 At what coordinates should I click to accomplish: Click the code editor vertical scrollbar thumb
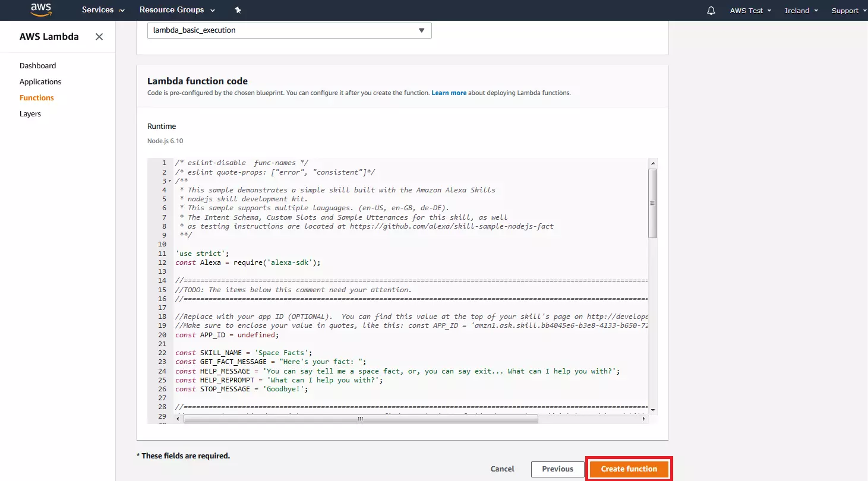tap(653, 203)
